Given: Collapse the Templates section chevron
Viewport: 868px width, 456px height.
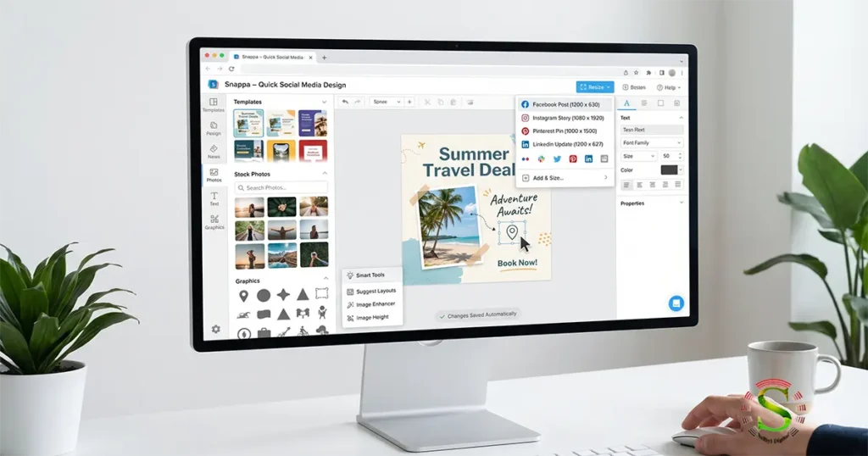Looking at the screenshot, I should pos(324,102).
